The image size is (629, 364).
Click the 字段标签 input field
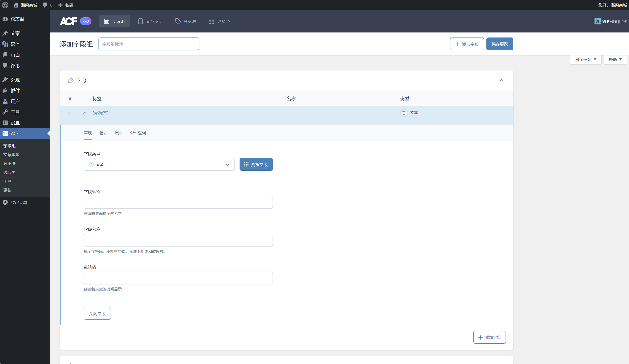pyautogui.click(x=178, y=202)
